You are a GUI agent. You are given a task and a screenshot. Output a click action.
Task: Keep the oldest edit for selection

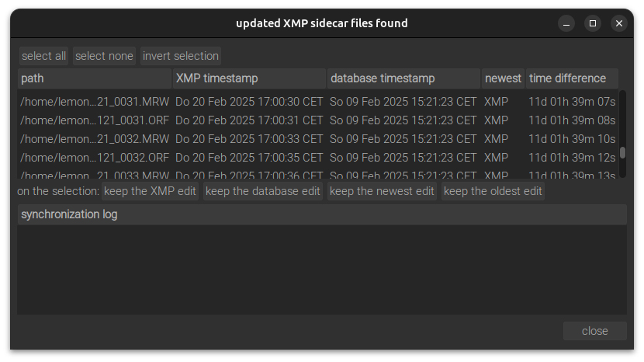point(493,191)
